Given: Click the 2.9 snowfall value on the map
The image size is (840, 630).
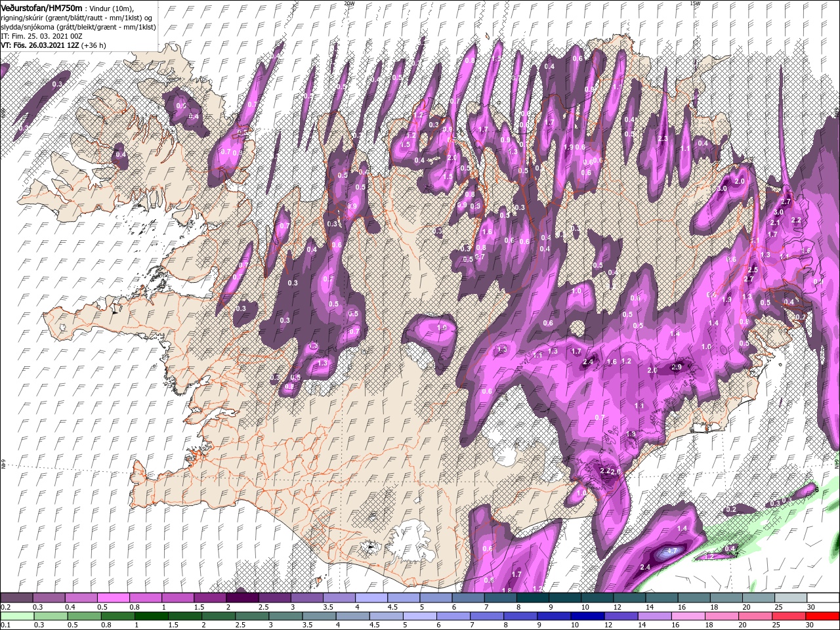Looking at the screenshot, I should pos(677,367).
